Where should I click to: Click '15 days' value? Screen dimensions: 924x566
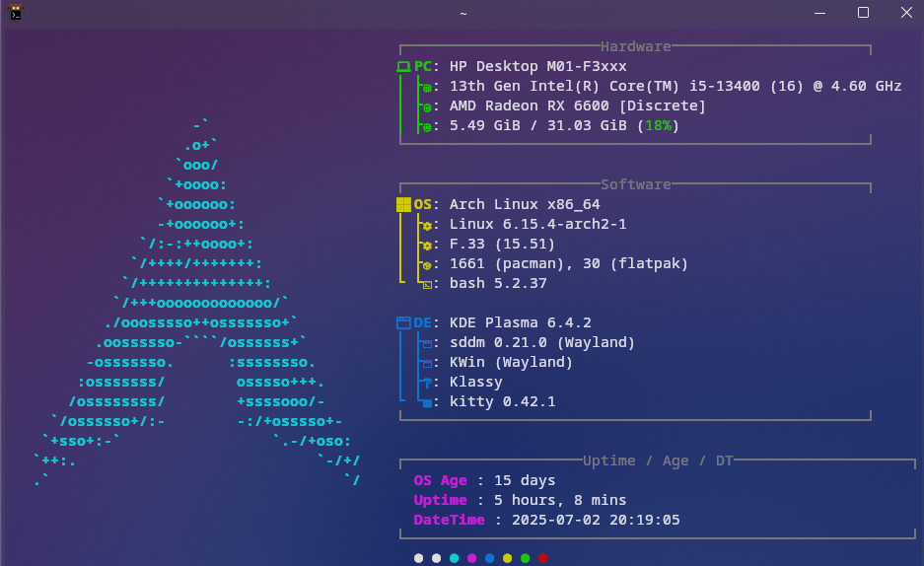point(525,480)
